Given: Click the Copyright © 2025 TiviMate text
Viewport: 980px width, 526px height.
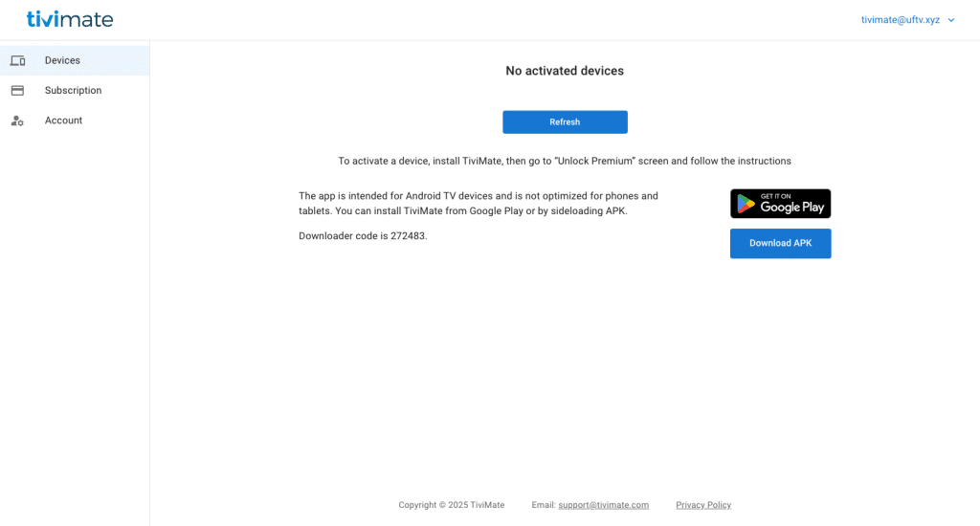Looking at the screenshot, I should 452,505.
